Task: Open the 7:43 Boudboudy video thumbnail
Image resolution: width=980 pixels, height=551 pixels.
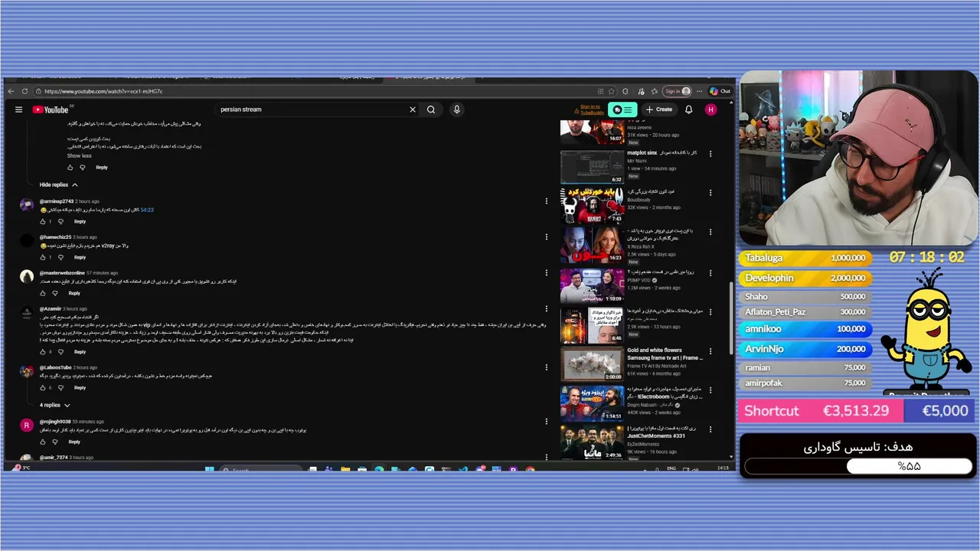Action: click(x=592, y=205)
